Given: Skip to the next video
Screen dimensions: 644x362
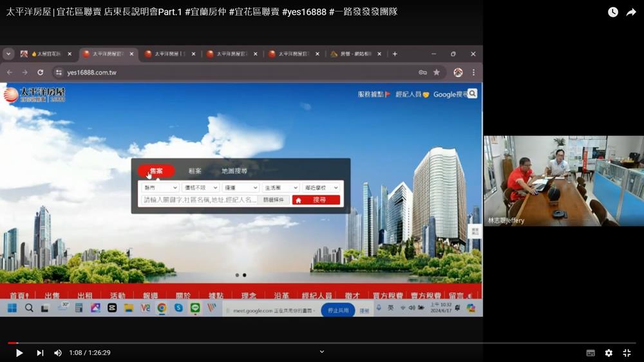Looking at the screenshot, I should coord(40,353).
